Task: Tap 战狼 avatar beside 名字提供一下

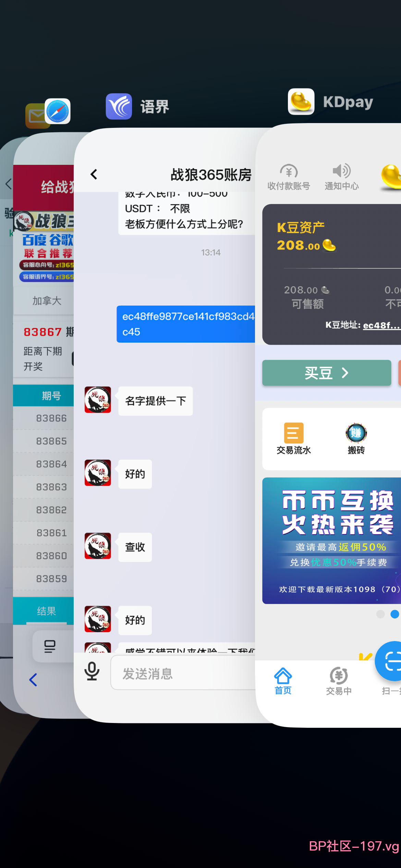Action: pyautogui.click(x=98, y=400)
